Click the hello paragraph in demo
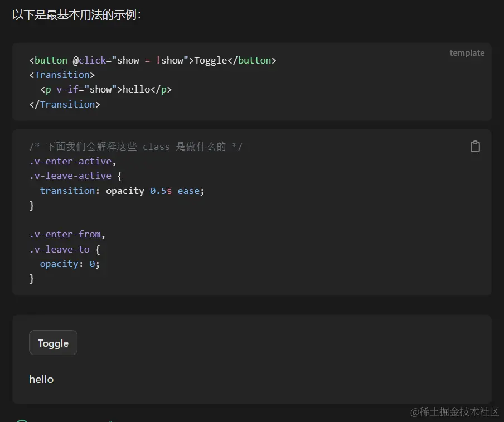This screenshot has width=504, height=422. 41,379
